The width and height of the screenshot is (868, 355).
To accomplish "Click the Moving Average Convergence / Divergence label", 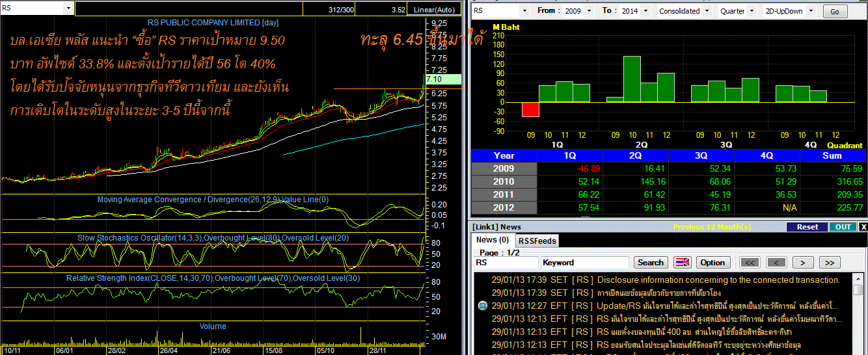I will (x=213, y=200).
